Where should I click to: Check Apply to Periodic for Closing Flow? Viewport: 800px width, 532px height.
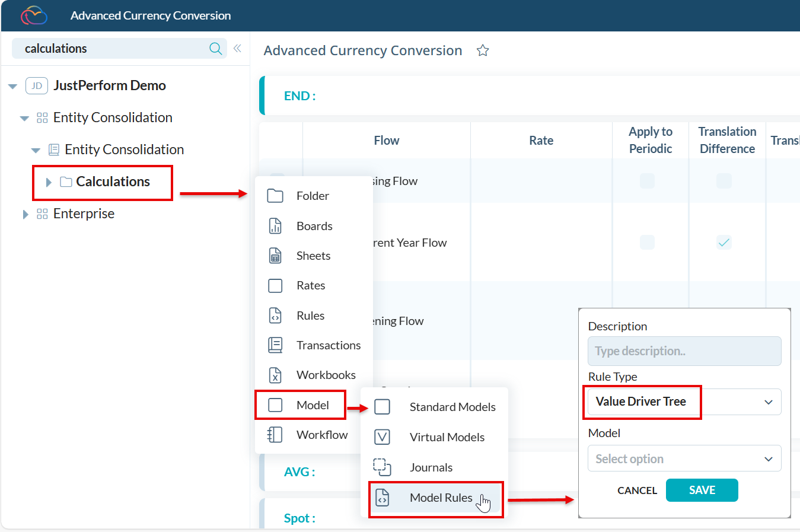[647, 181]
